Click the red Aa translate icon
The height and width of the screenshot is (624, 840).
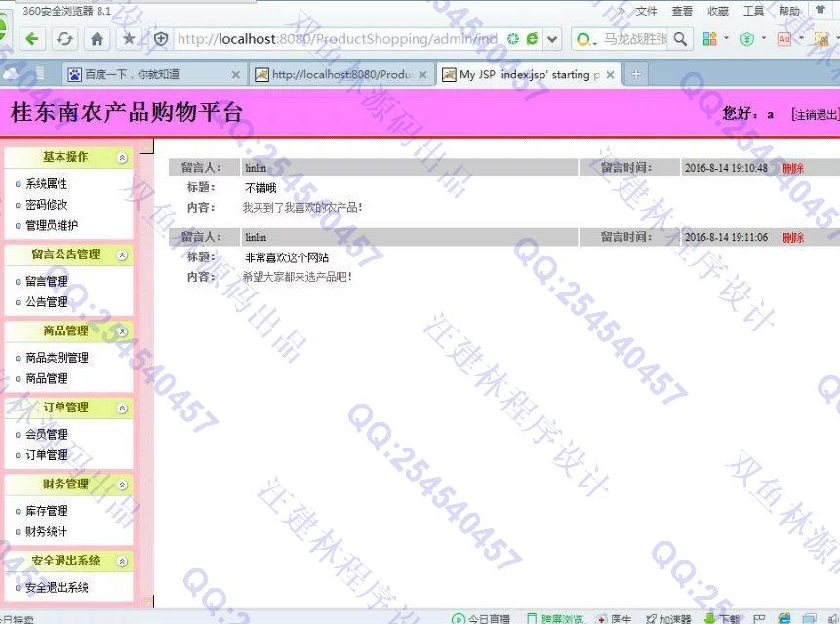(x=784, y=39)
